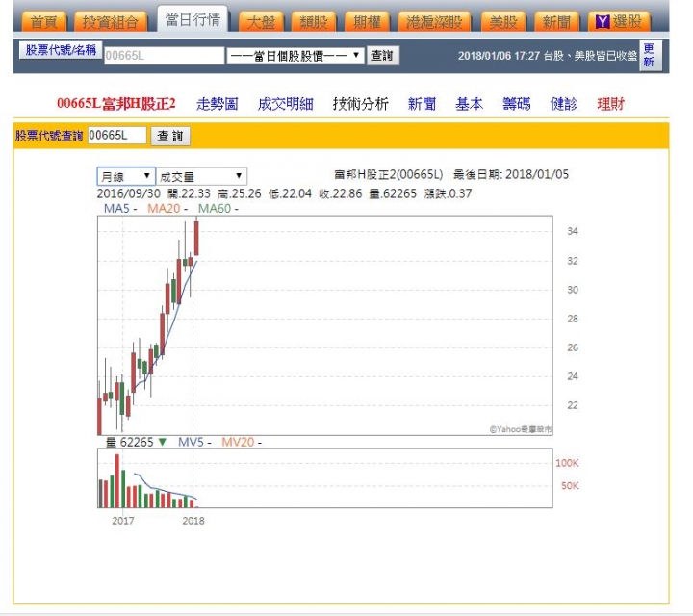
Task: Click the 100K volume axis label
Action: pos(567,463)
